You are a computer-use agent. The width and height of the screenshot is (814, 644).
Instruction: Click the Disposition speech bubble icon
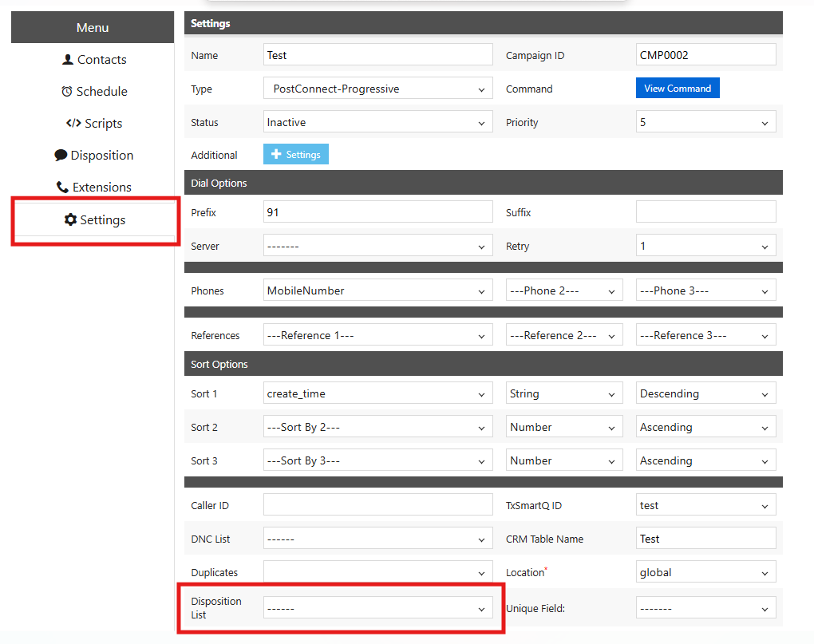(x=61, y=156)
